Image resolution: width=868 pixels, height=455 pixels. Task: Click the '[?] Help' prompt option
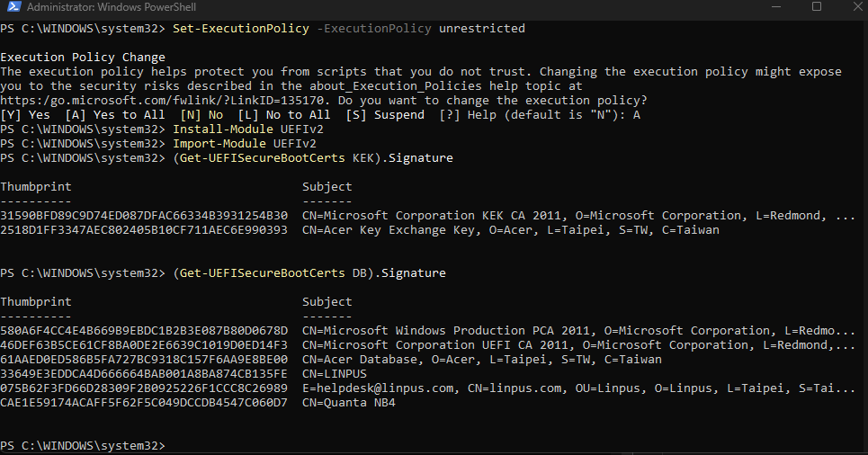point(468,114)
